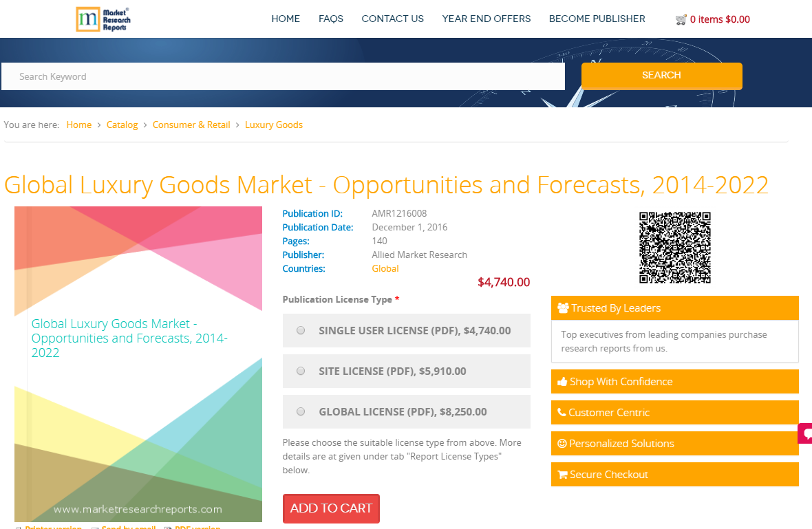Expand the Personalized Solutions section
This screenshot has height=529, width=812.
tap(675, 444)
